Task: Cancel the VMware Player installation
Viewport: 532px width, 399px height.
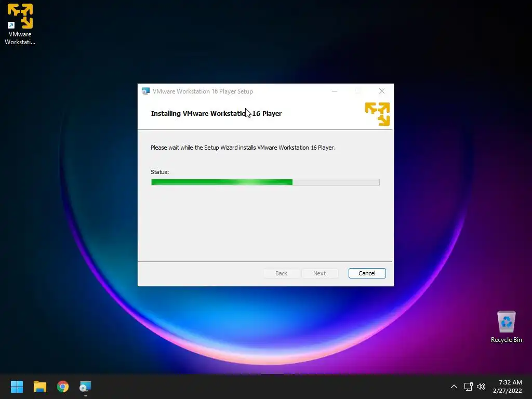Action: [x=367, y=273]
